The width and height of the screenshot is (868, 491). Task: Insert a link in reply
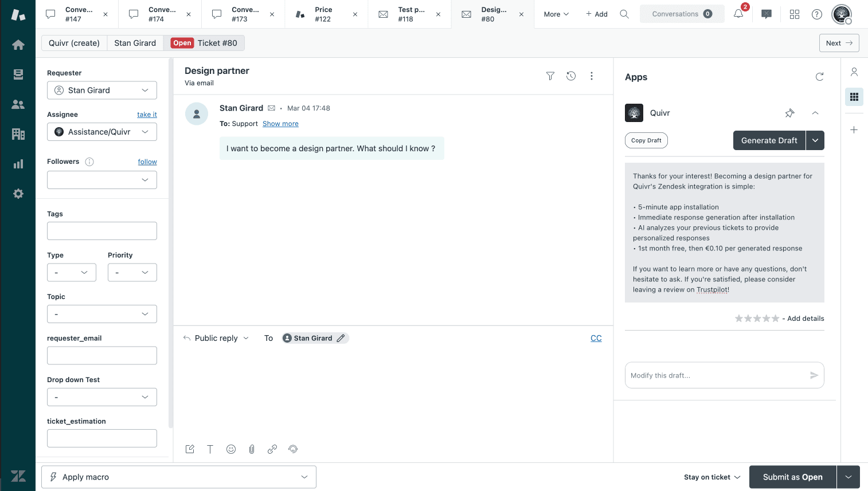(x=272, y=449)
